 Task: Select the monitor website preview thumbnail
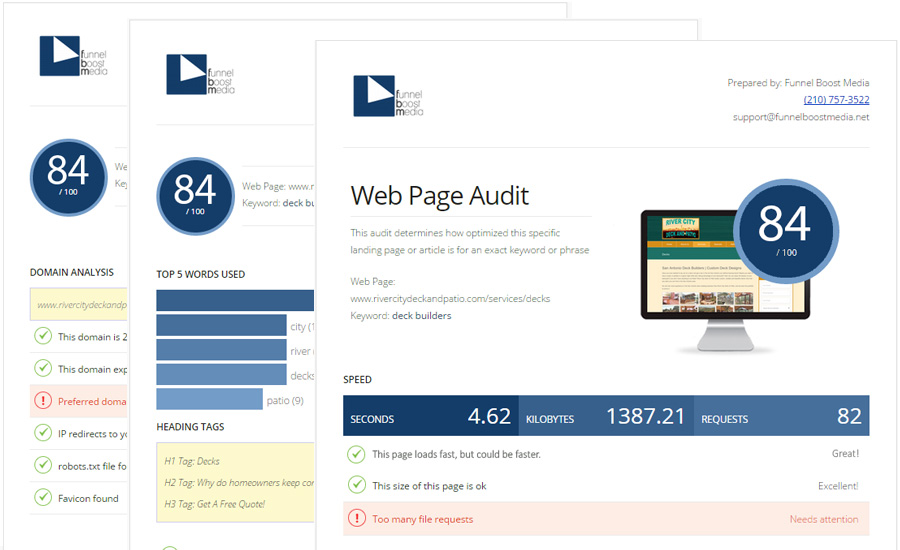(725, 280)
